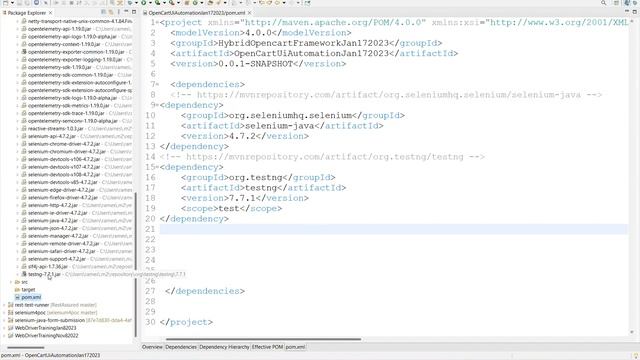This screenshot has width=640, height=360.
Task: Expand the WebDriverTrainingNov82022 project
Action: (4, 336)
